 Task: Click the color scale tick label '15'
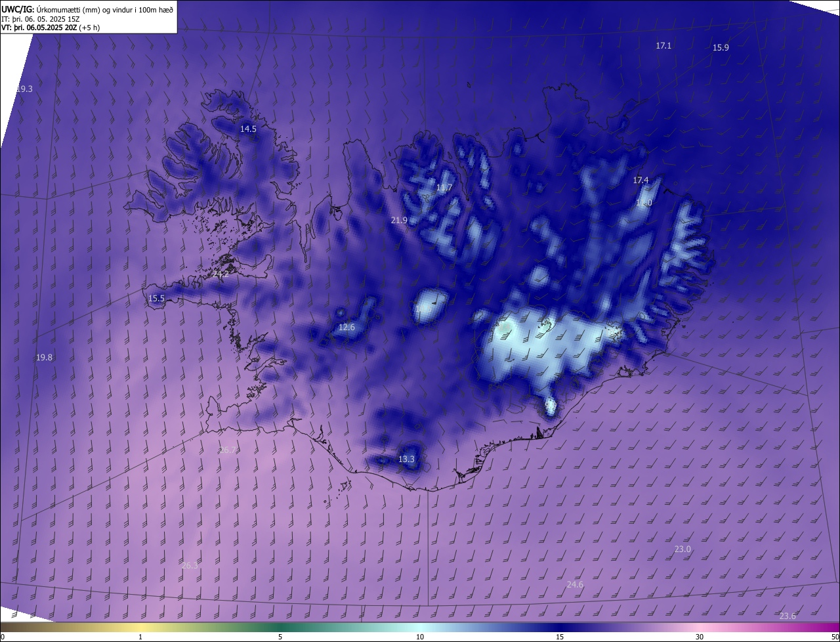coord(560,637)
